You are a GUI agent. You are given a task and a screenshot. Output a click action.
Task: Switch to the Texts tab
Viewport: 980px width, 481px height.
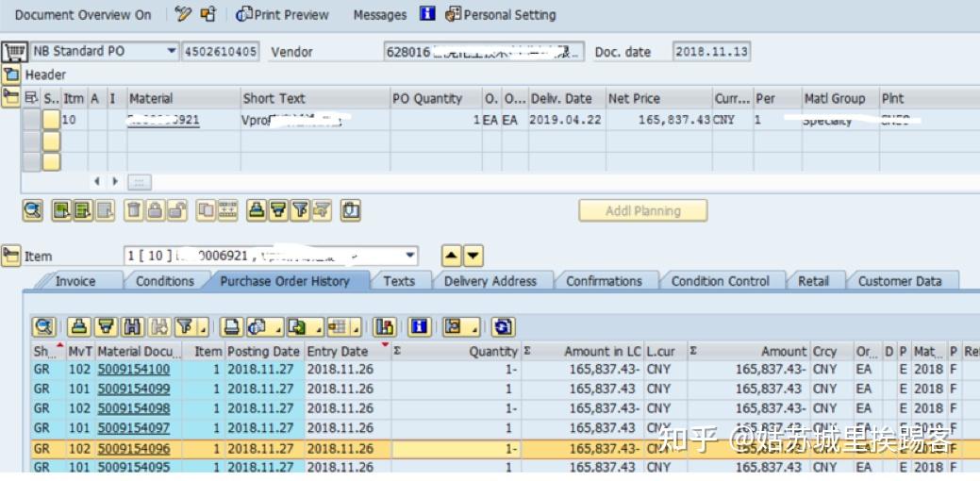399,281
